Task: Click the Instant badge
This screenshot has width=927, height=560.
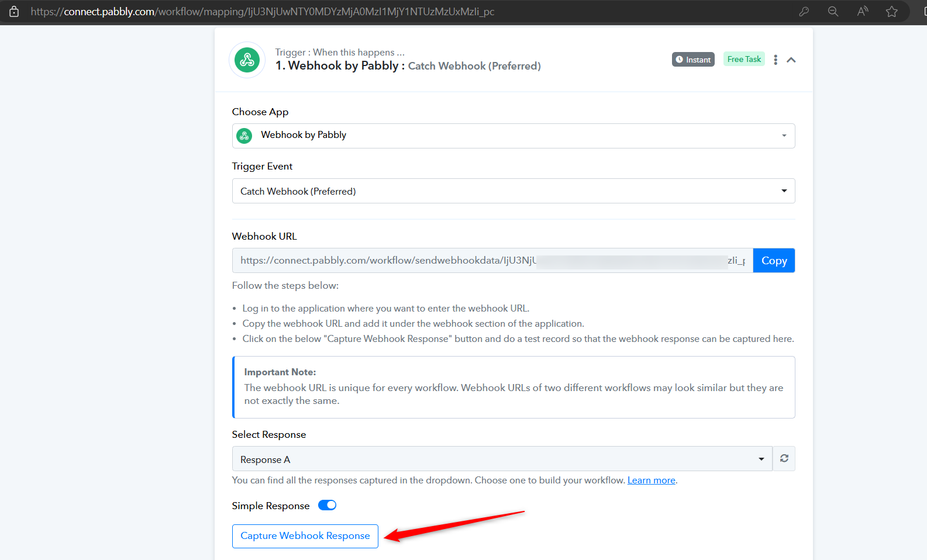Action: [693, 60]
